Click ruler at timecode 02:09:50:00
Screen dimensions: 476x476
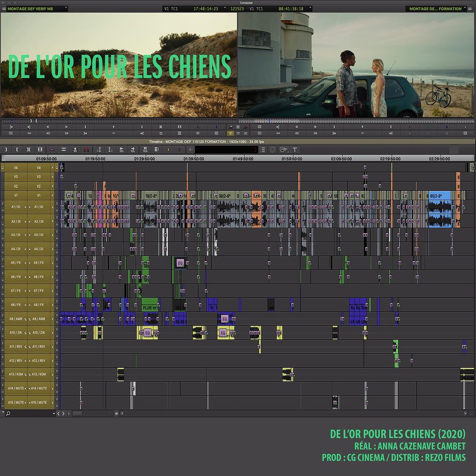coord(341,159)
